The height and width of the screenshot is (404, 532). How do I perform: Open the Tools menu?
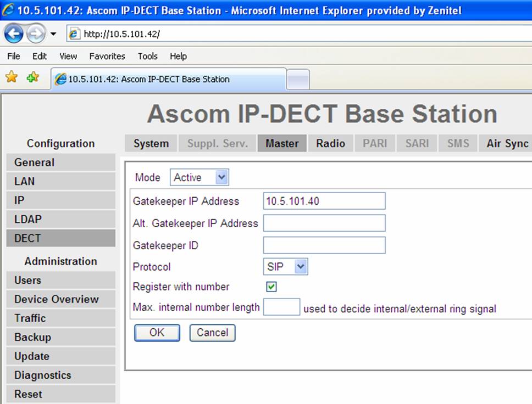(147, 56)
